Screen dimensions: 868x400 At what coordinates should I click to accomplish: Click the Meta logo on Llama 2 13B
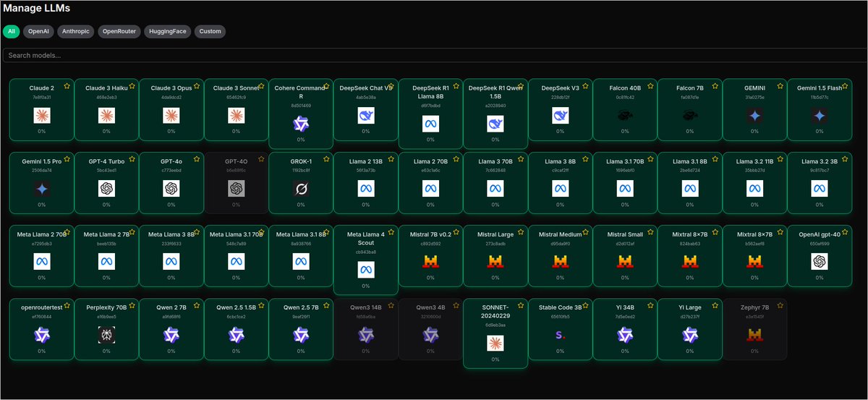[x=366, y=188]
